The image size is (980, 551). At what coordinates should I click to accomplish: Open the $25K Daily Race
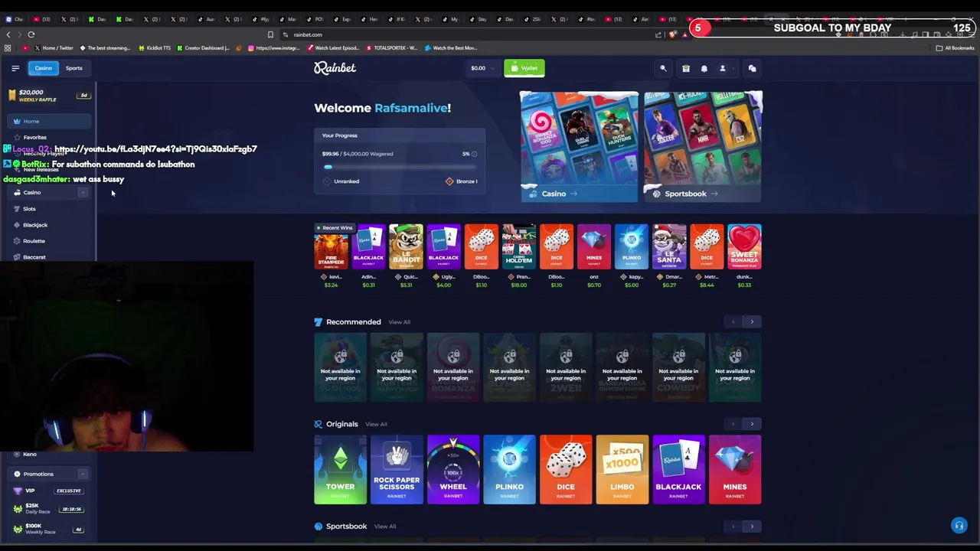[x=49, y=509]
